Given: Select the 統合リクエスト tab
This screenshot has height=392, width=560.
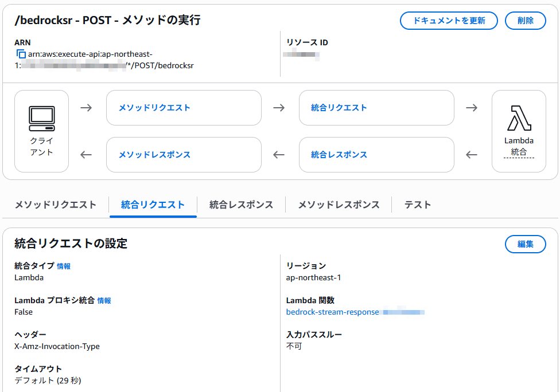Looking at the screenshot, I should tap(153, 205).
